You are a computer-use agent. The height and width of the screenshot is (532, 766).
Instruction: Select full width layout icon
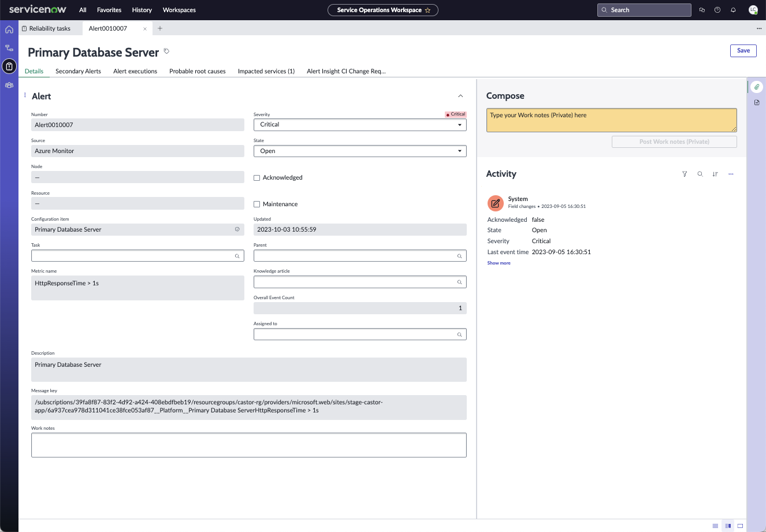740,526
